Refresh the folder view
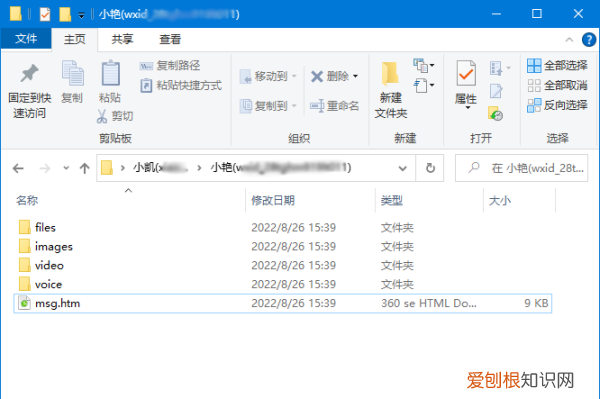 (430, 168)
